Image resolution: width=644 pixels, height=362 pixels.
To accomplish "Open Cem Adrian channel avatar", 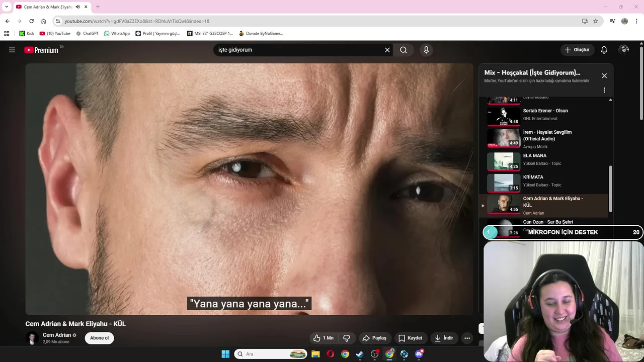I will (32, 338).
